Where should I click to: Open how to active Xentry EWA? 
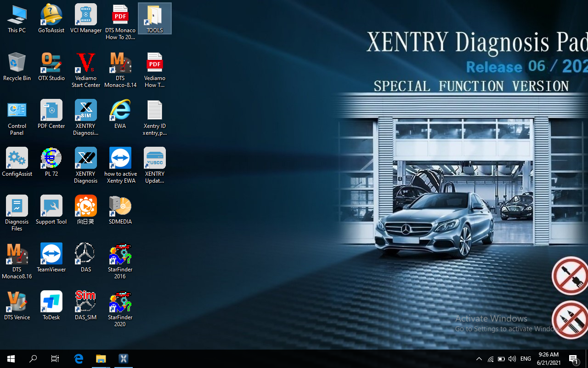tap(120, 165)
